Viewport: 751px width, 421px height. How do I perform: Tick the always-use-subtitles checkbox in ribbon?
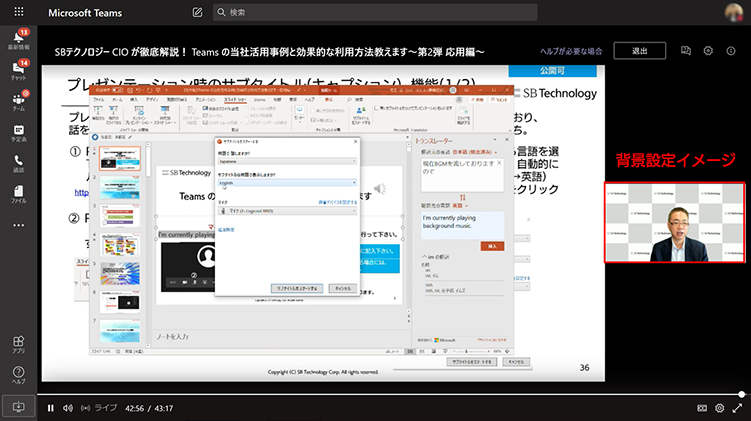tap(376, 108)
